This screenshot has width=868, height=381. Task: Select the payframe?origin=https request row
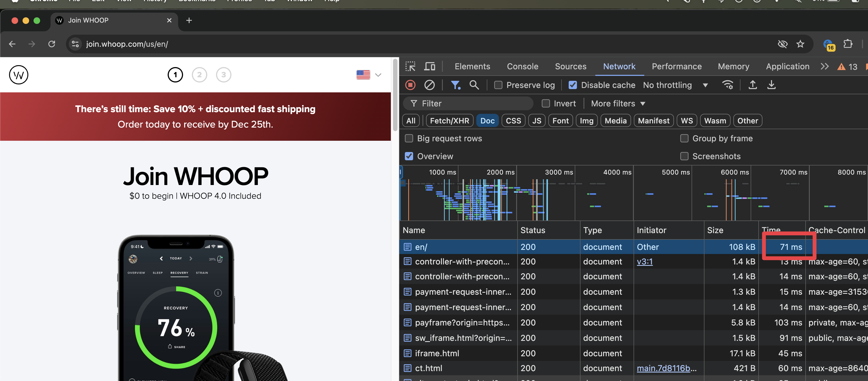tap(634, 322)
